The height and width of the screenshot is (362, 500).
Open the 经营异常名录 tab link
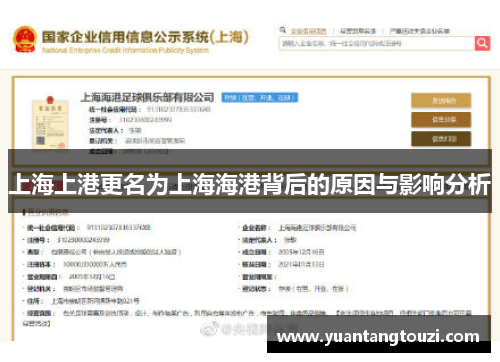click(x=358, y=31)
